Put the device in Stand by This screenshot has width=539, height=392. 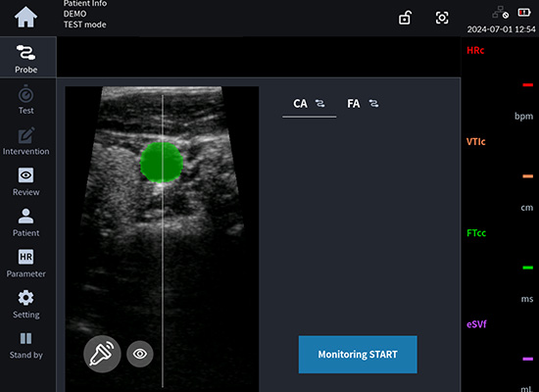pos(26,345)
